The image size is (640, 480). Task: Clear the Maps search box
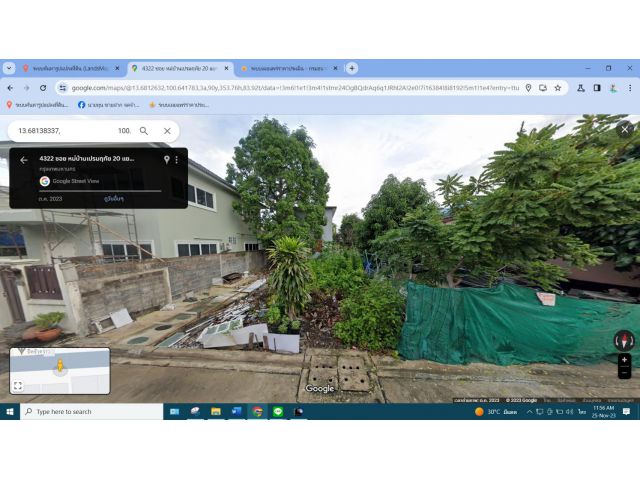pos(167,131)
